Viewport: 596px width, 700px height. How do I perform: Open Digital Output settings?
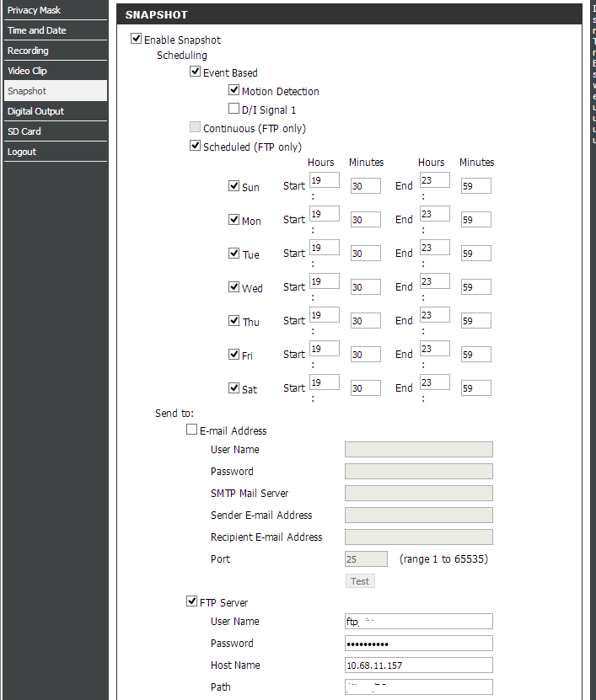35,111
